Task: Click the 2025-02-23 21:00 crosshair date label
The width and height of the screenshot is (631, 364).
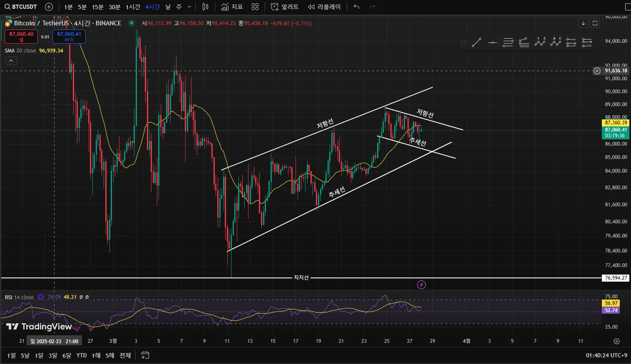Action: coord(54,341)
